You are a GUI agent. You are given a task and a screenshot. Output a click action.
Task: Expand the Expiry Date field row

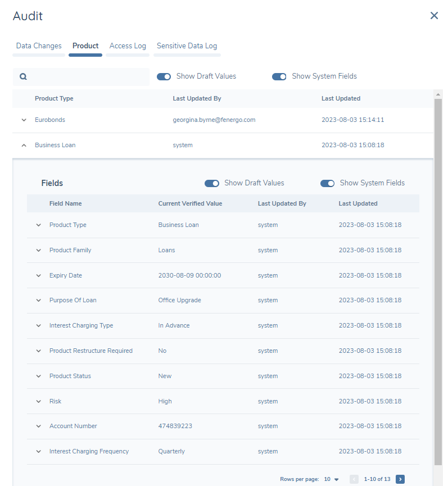pos(39,276)
